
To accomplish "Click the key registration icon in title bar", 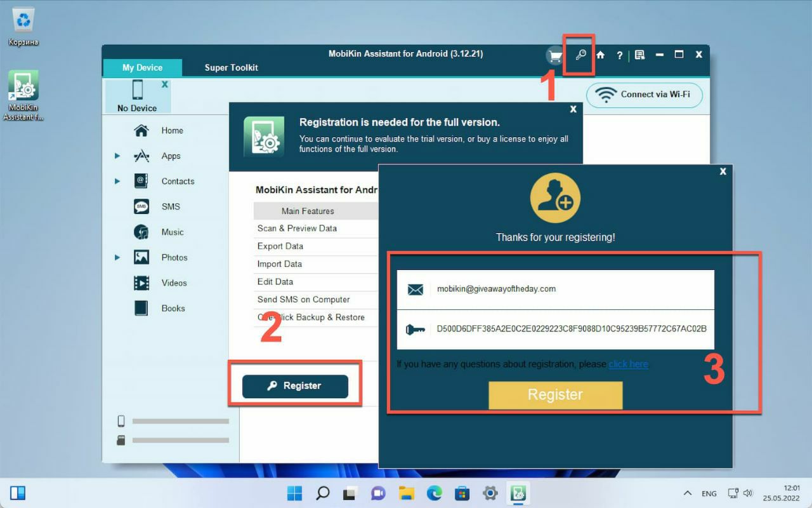I will (x=580, y=55).
